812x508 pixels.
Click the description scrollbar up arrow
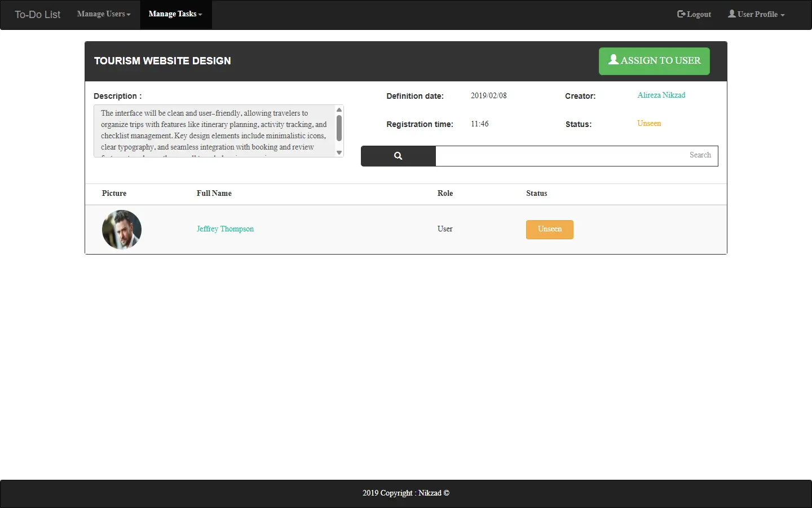pos(339,110)
